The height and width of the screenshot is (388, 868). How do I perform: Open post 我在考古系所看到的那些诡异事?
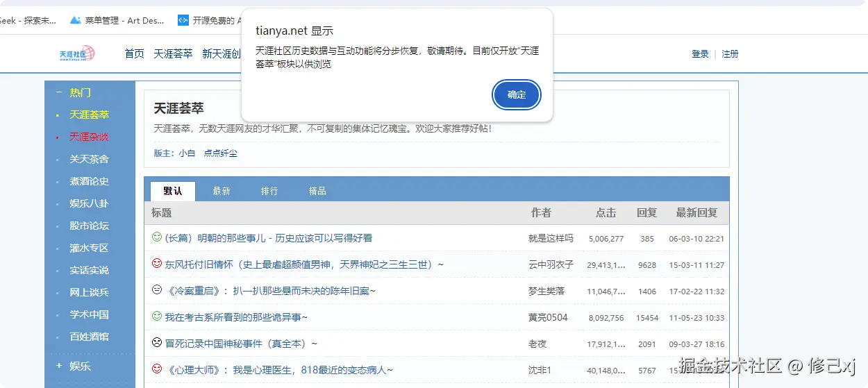click(x=236, y=317)
